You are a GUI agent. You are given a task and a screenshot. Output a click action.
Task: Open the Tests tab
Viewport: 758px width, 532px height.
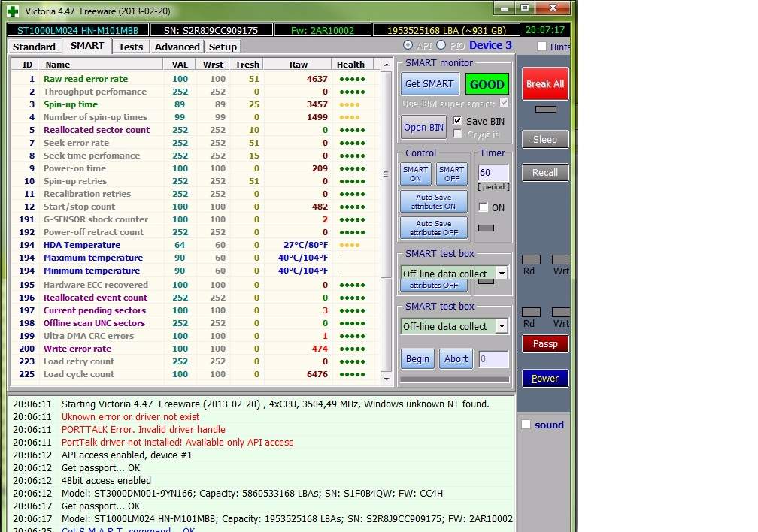131,47
